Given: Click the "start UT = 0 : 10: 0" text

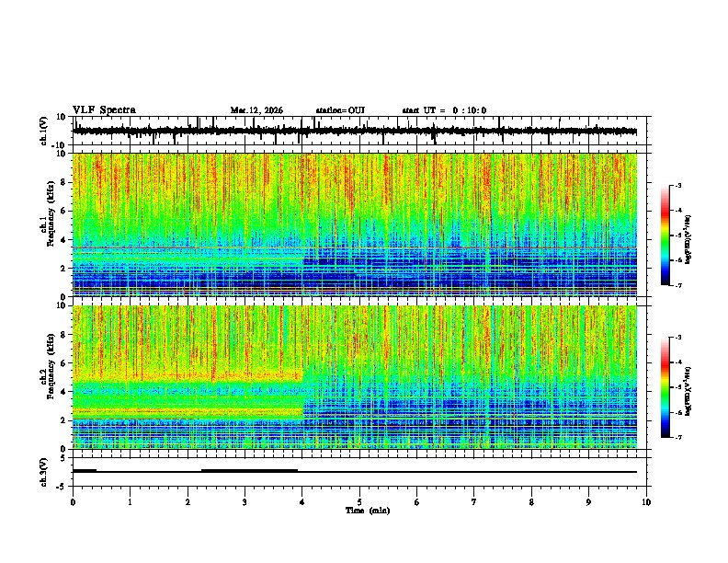Looking at the screenshot, I should (444, 110).
